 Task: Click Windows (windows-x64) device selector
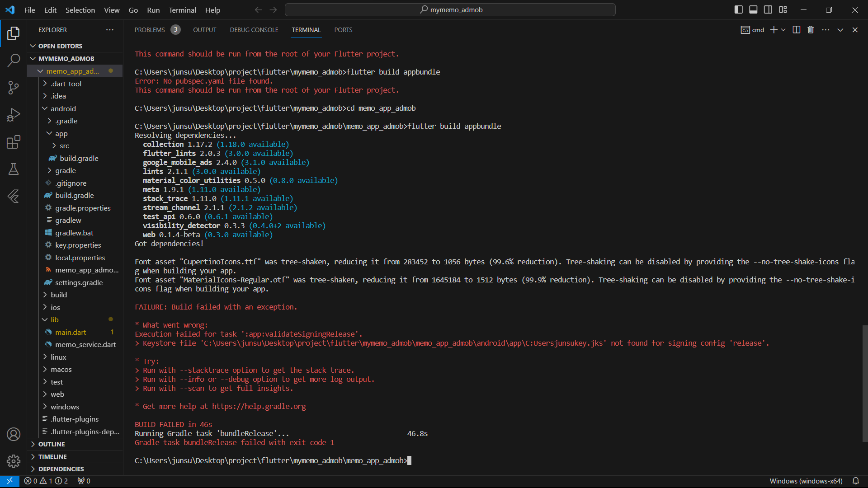(806, 481)
